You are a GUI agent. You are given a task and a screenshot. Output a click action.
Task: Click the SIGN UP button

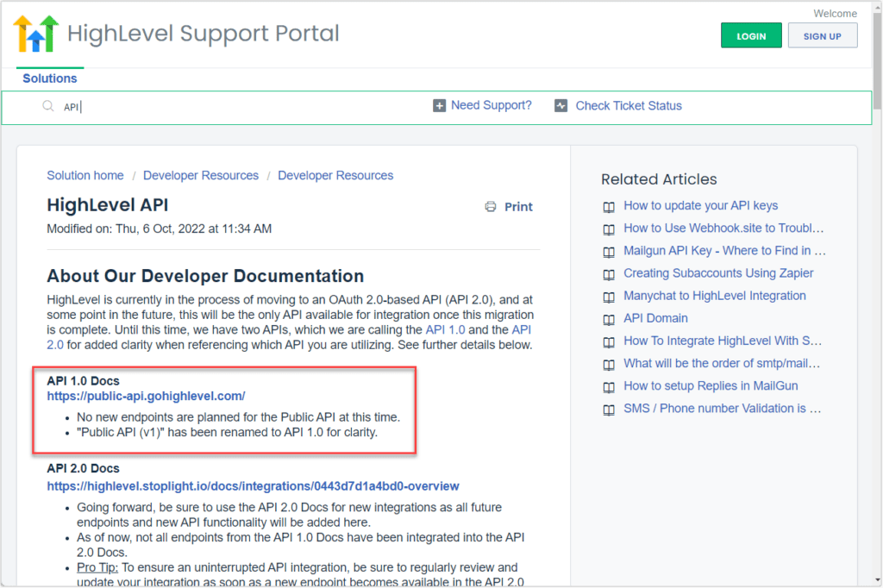pos(822,36)
